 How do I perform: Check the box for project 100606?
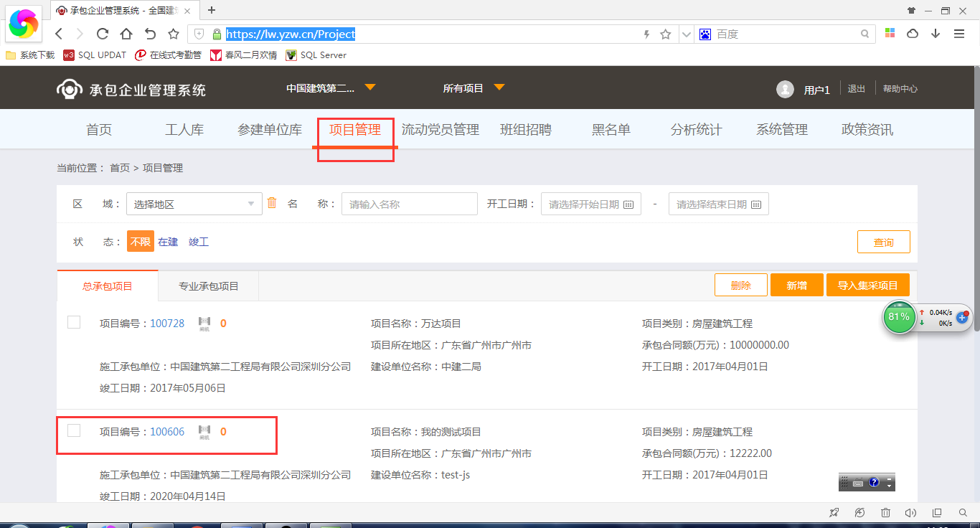pyautogui.click(x=74, y=430)
